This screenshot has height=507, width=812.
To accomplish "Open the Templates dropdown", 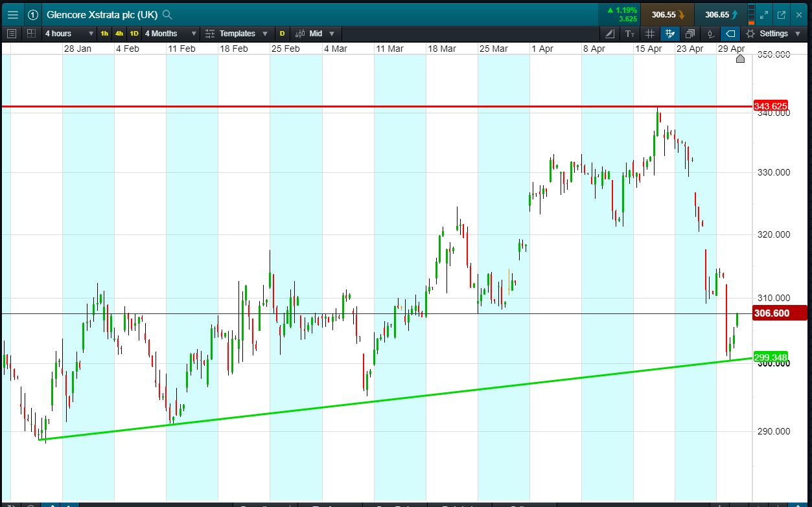I will 236,34.
